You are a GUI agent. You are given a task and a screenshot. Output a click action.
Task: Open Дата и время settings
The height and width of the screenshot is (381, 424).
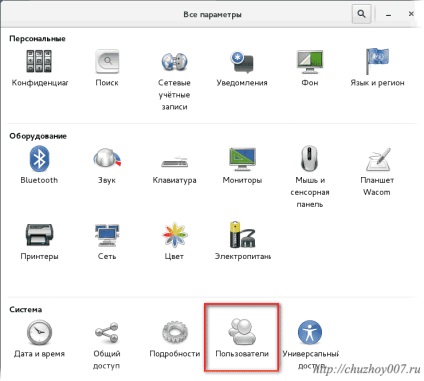pyautogui.click(x=39, y=339)
